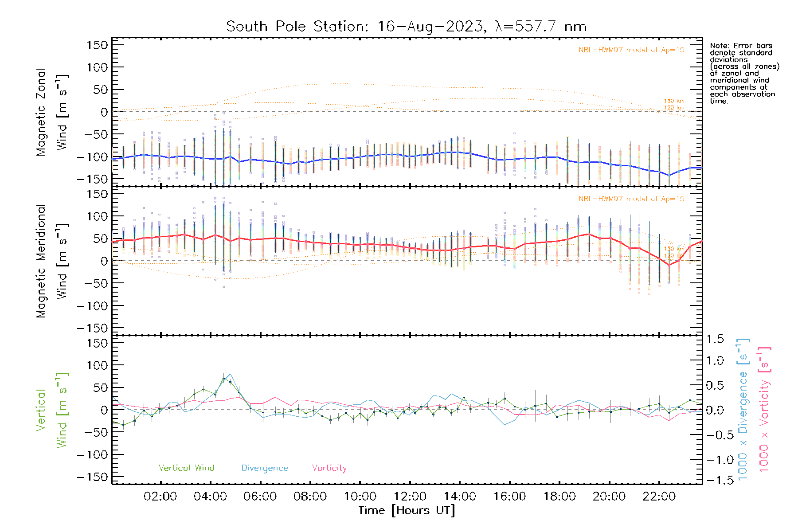798x532 pixels.
Task: Click the 16:00 time axis label
Action: (509, 497)
